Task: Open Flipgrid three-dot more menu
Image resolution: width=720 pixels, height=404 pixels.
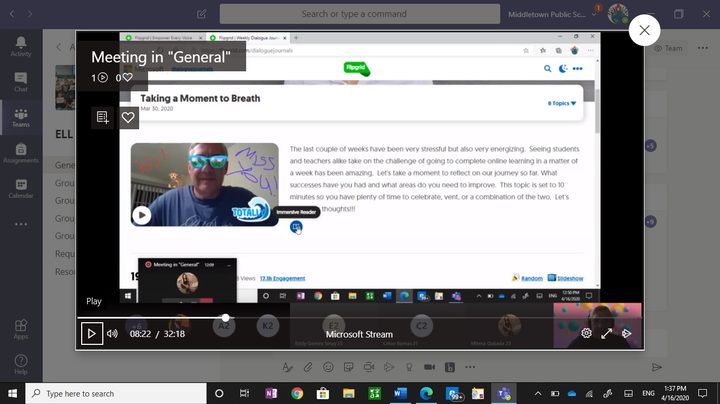Action: click(x=578, y=69)
